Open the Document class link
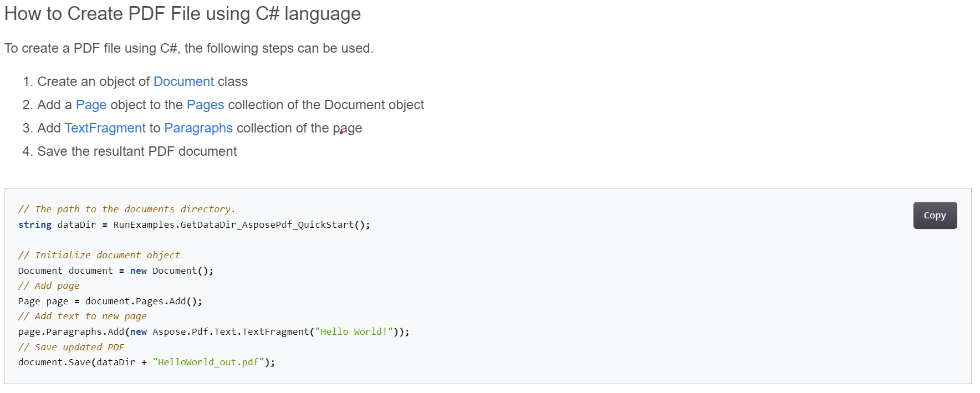 183,81
